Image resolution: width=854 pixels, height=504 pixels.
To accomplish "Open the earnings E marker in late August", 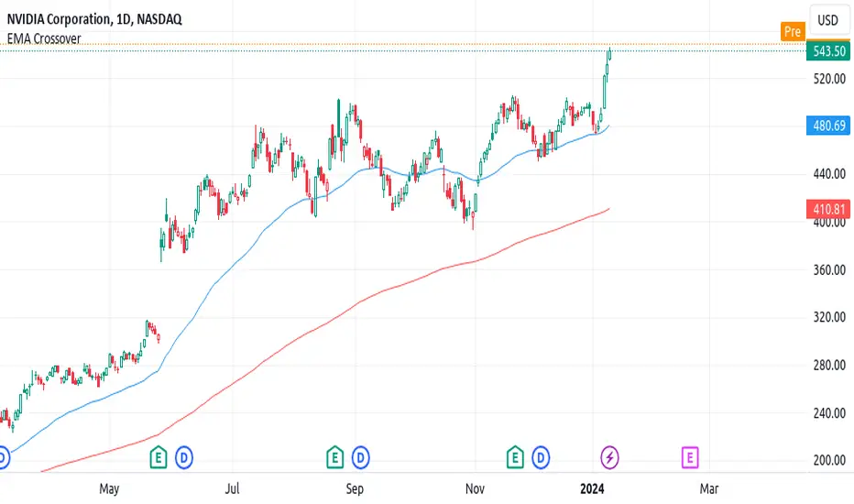I will (334, 457).
